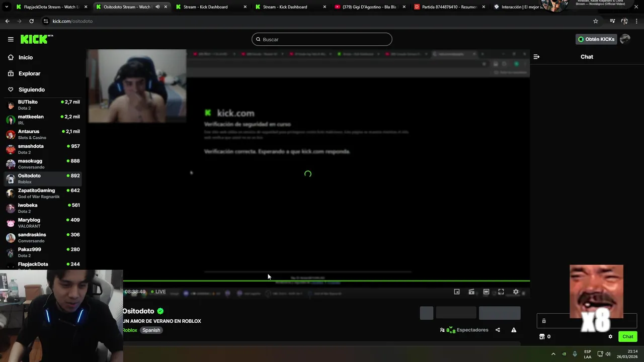Mute the Ositodoto tab audio

(157, 7)
